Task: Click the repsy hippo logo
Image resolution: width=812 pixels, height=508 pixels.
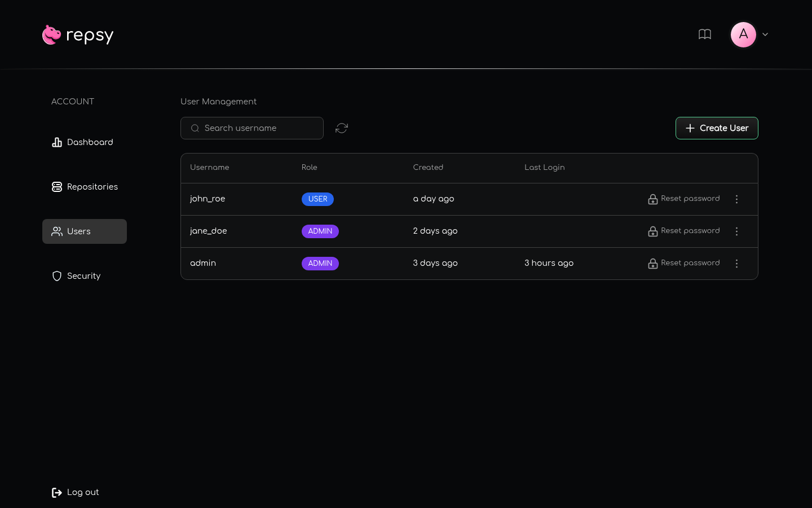Action: pyautogui.click(x=78, y=35)
